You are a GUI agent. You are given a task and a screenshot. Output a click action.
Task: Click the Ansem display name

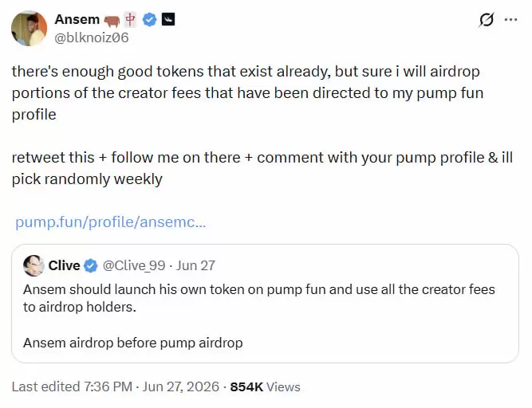tap(77, 19)
